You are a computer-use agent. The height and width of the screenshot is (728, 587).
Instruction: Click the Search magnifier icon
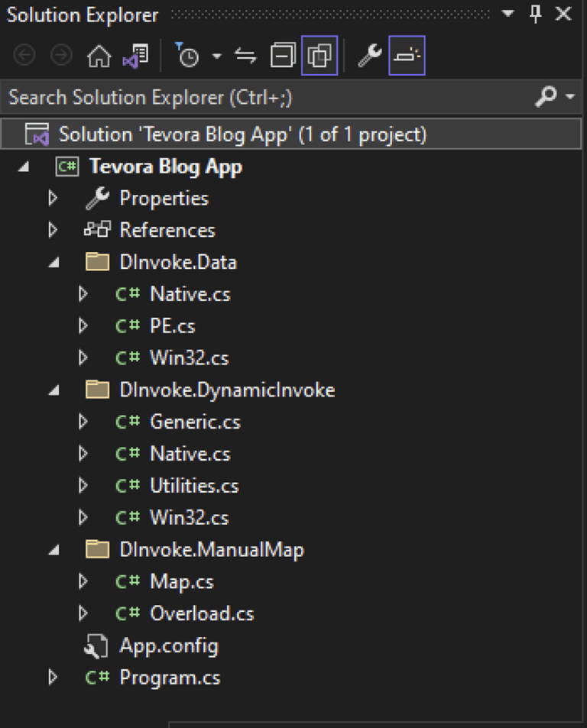[546, 98]
